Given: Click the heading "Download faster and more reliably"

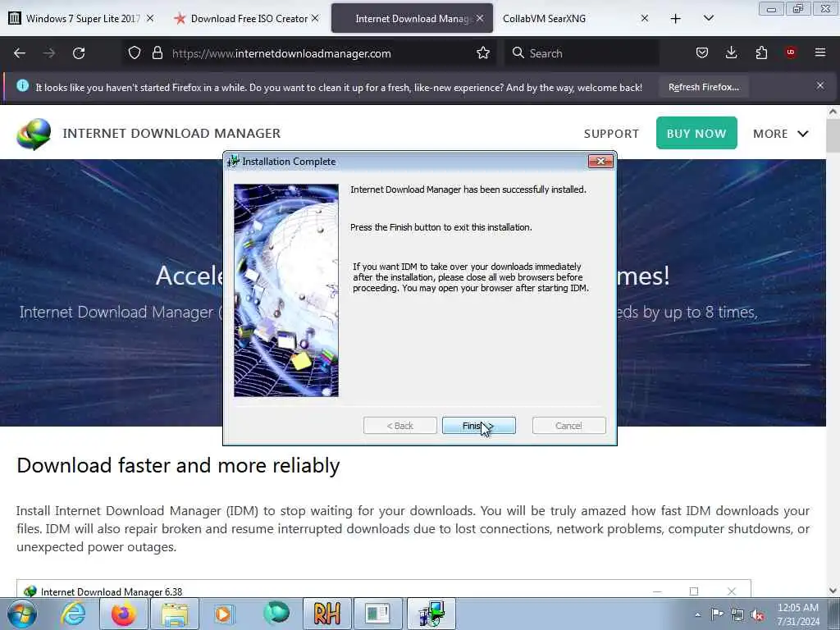Looking at the screenshot, I should click(178, 466).
